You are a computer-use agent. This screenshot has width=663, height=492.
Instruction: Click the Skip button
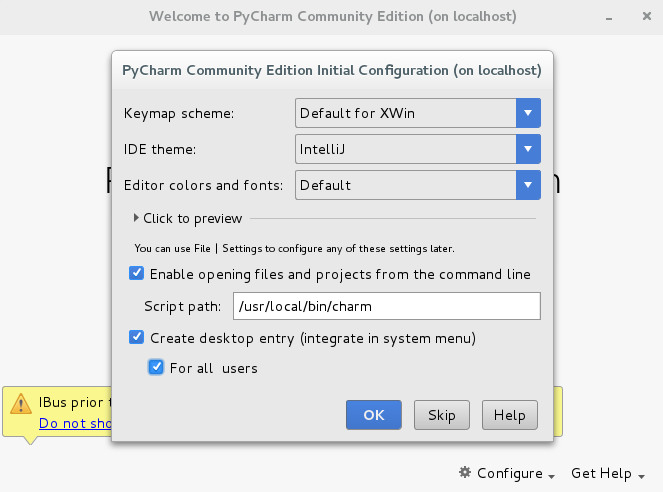(x=441, y=415)
